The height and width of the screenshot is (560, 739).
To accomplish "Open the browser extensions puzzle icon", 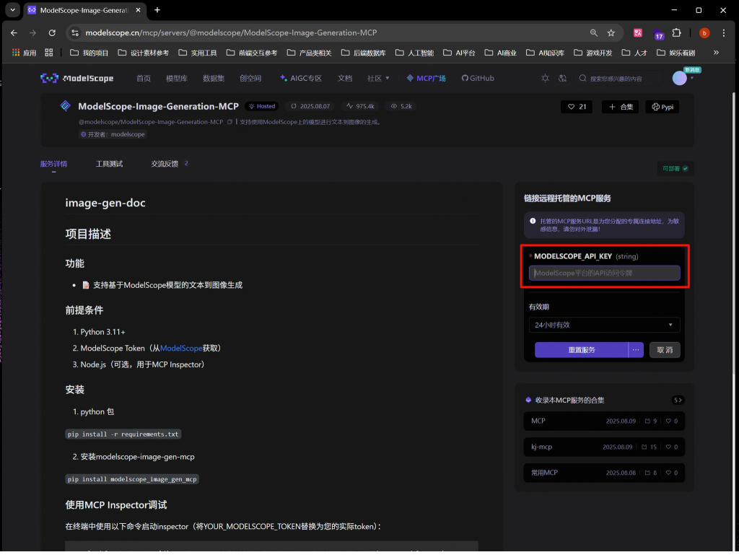I will pyautogui.click(x=677, y=32).
